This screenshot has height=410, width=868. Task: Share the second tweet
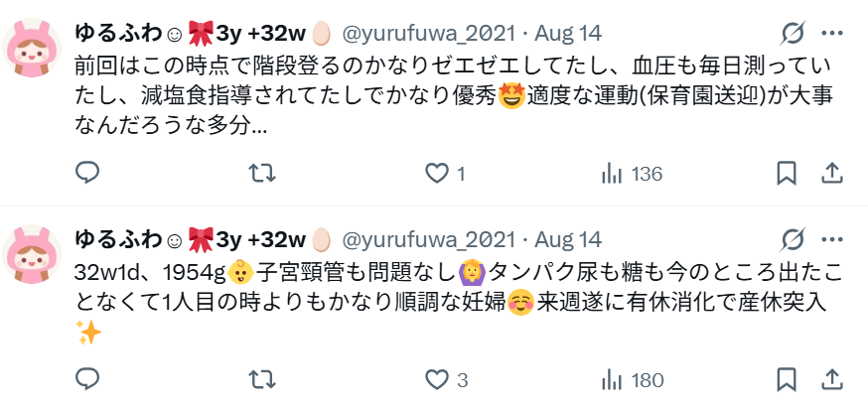tap(831, 379)
